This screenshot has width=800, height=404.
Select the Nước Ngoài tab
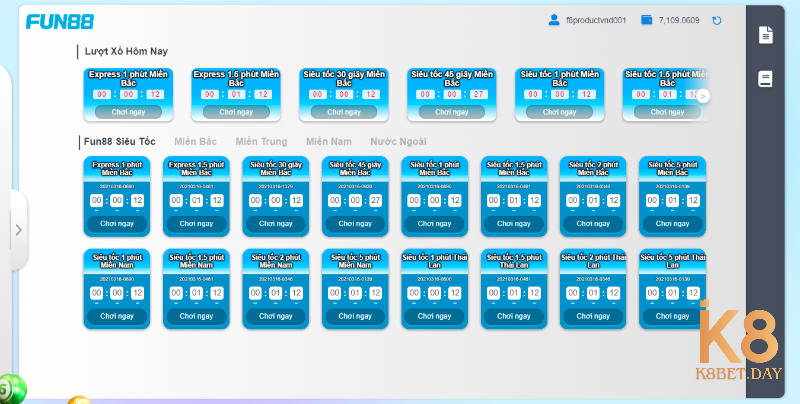click(x=399, y=142)
